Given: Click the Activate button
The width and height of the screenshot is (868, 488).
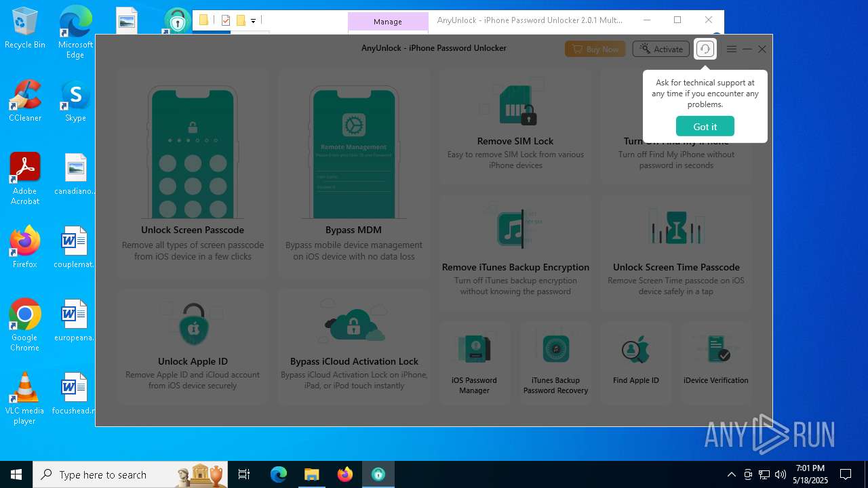Looking at the screenshot, I should pos(660,49).
